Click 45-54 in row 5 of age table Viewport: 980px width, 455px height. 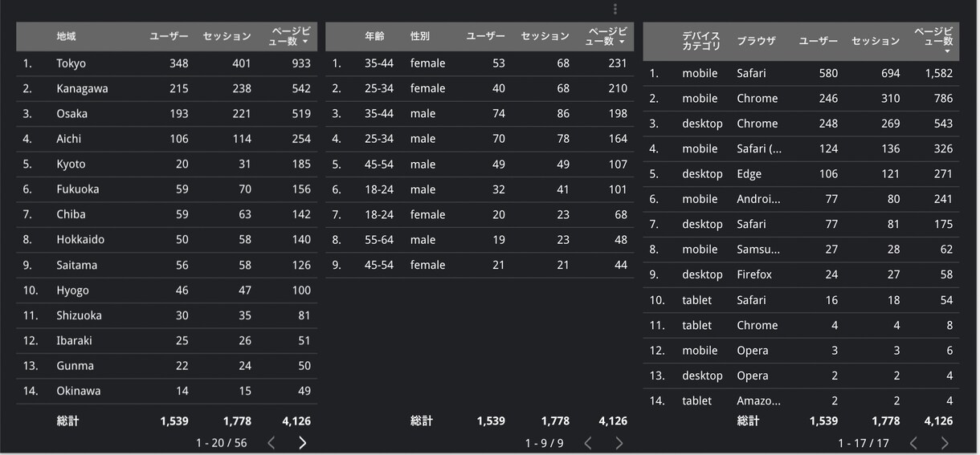pyautogui.click(x=379, y=165)
